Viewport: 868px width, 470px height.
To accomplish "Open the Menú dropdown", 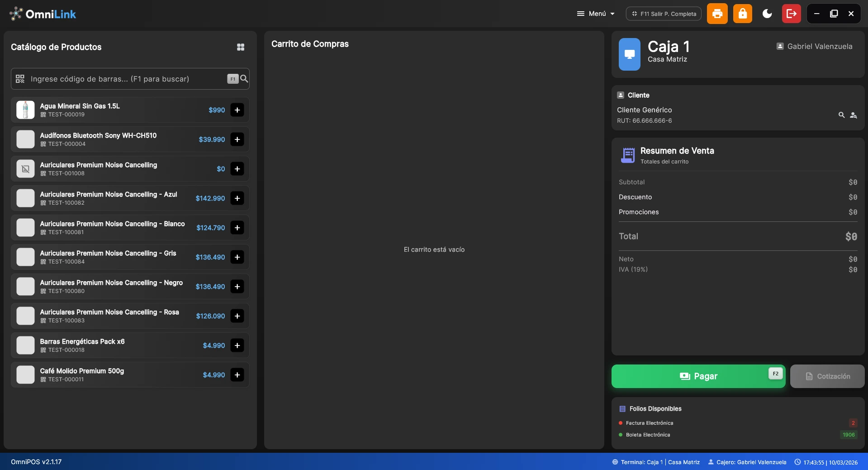I will click(x=596, y=14).
